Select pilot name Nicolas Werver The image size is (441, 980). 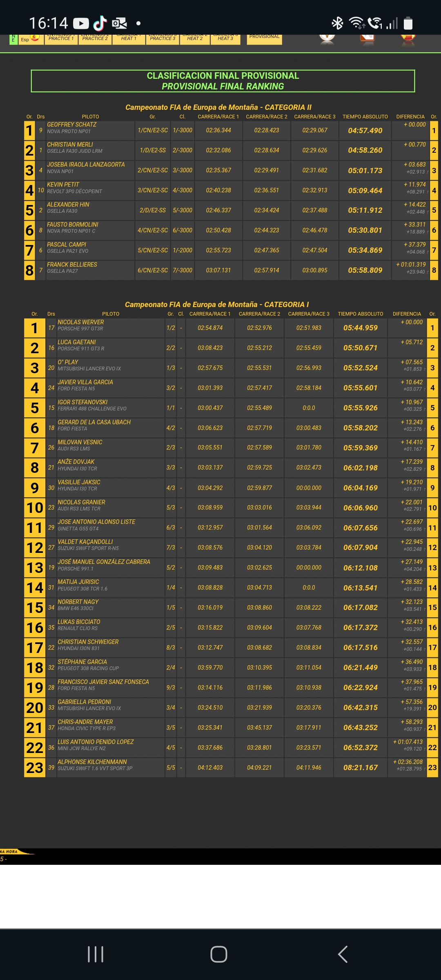pyautogui.click(x=81, y=322)
